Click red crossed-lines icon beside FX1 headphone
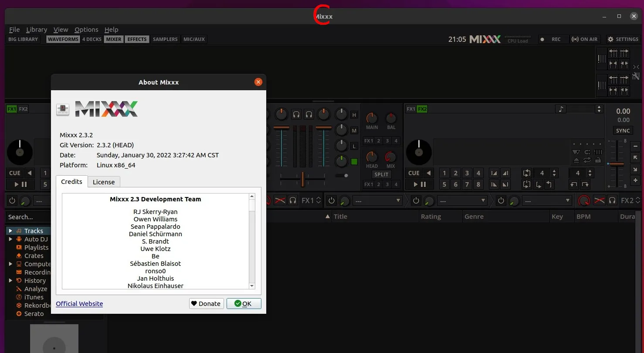This screenshot has width=644, height=353. point(280,200)
